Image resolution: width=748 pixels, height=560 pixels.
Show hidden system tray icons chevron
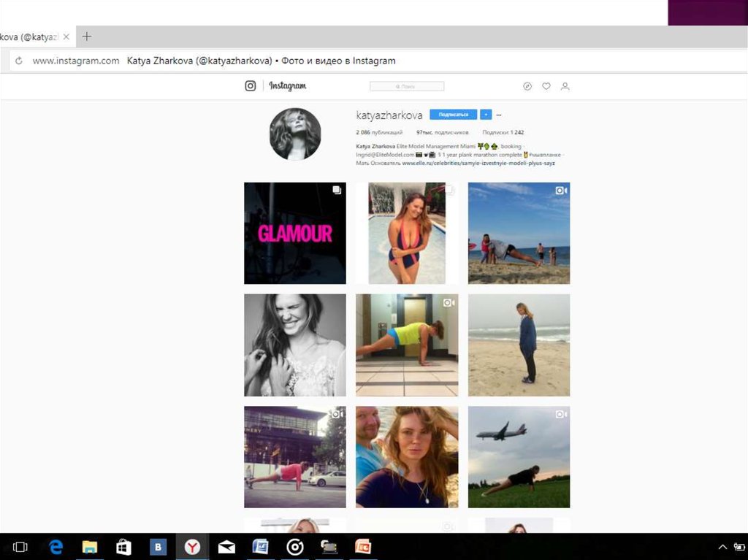[722, 547]
